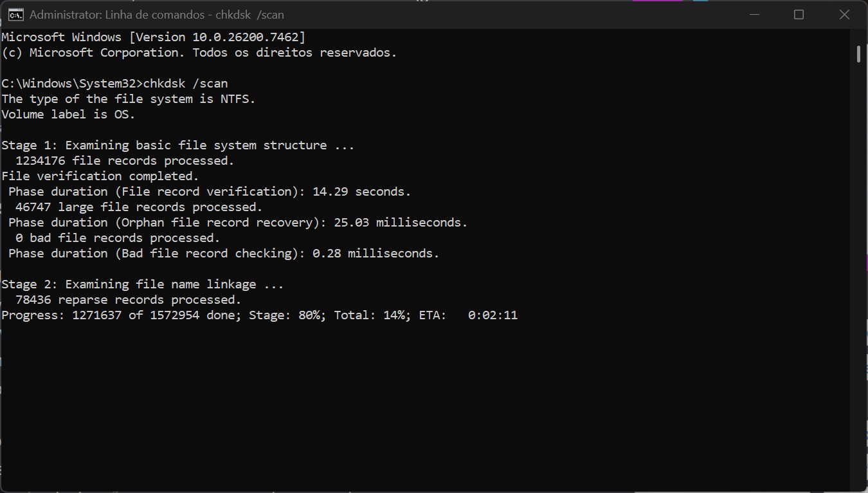The image size is (868, 493).
Task: Click the maximize button
Action: (799, 14)
